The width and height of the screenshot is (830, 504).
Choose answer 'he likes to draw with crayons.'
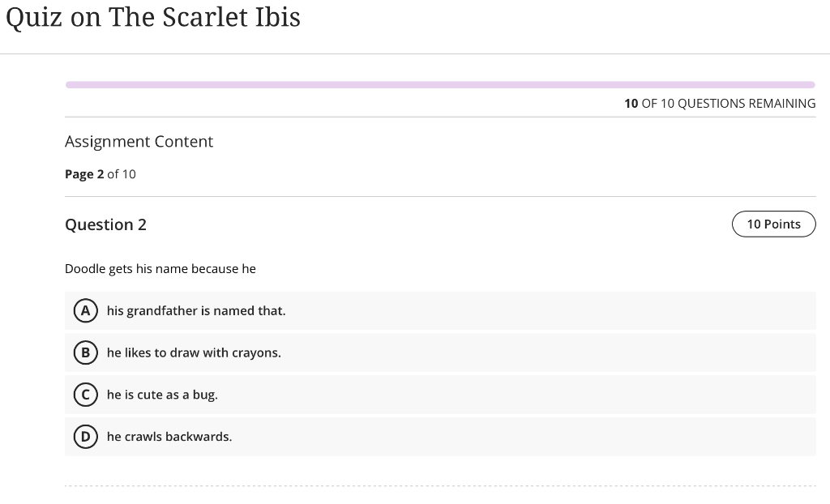(194, 352)
